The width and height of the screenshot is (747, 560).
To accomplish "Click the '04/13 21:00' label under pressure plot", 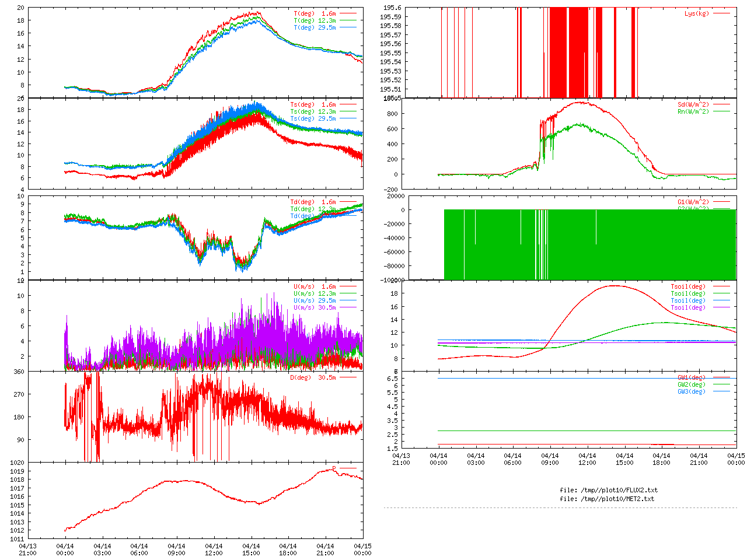I will pos(27,549).
